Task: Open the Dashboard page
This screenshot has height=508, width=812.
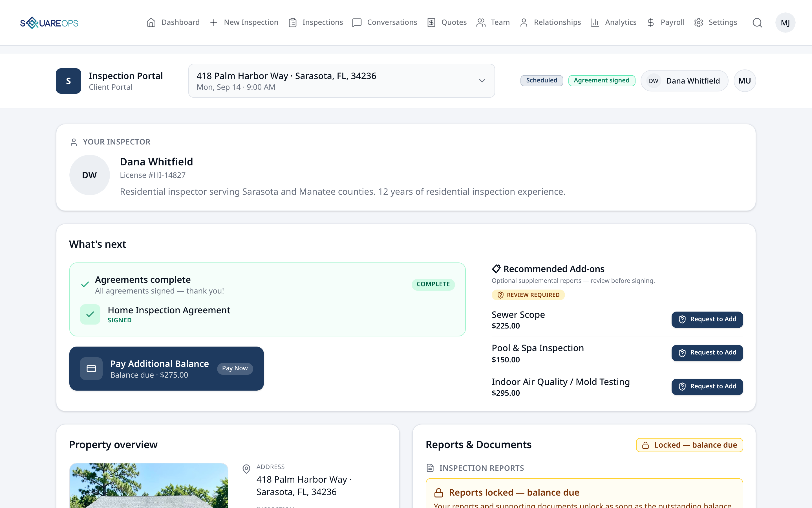Action: 173,23
